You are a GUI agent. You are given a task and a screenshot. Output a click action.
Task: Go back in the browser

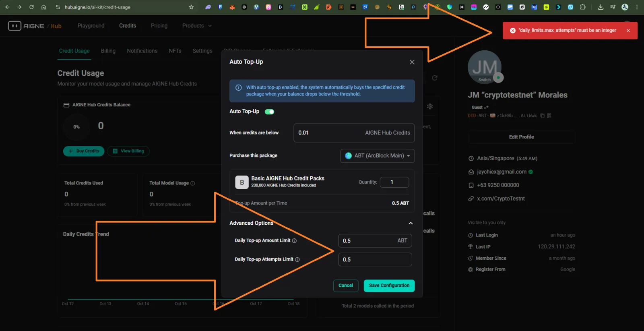click(x=7, y=7)
